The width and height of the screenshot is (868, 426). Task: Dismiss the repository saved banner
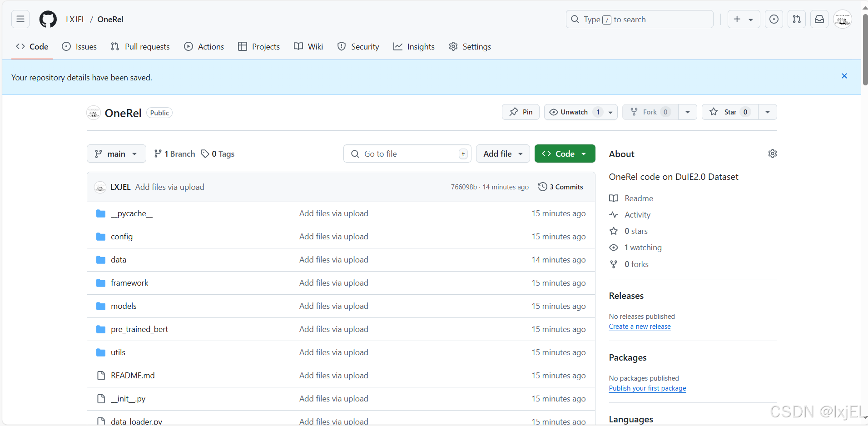tap(844, 76)
